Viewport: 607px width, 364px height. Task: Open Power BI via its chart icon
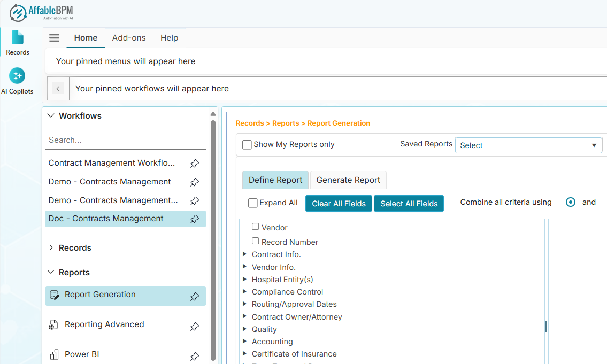pyautogui.click(x=55, y=354)
